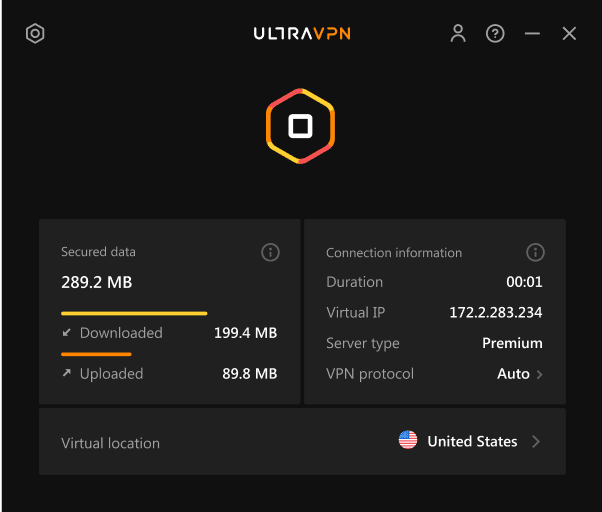This screenshot has width=602, height=512.
Task: Click the Virtual IP address value
Action: 495,313
